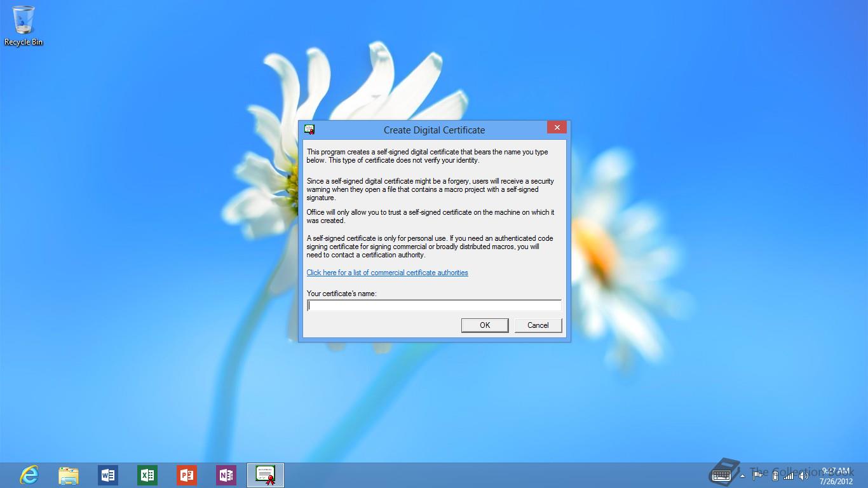Open PowerPoint from the taskbar
The height and width of the screenshot is (488, 868).
(x=187, y=475)
